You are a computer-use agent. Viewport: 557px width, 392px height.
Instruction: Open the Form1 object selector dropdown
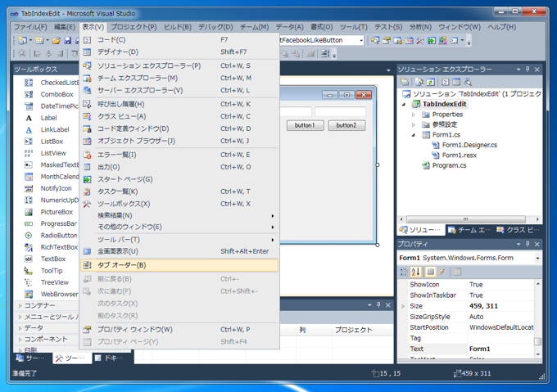pos(537,259)
